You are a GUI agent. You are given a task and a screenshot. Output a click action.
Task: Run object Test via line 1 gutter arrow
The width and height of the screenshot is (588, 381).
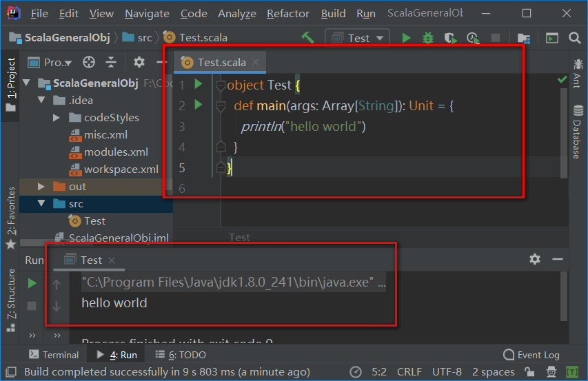(x=199, y=84)
